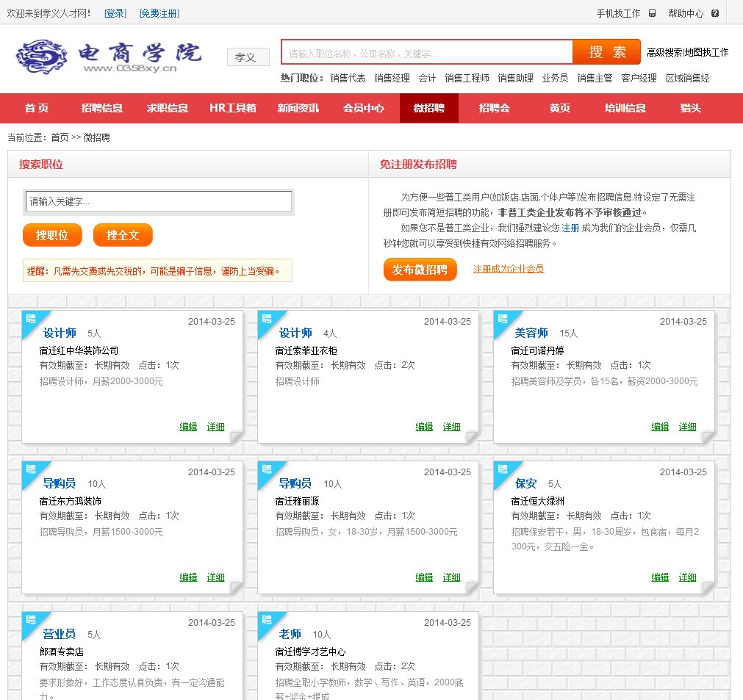
Task: Select 会员中心 in the navigation bar
Action: click(x=363, y=108)
